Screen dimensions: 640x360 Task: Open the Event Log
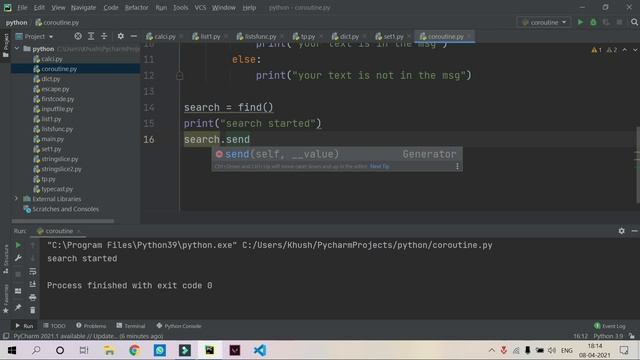click(x=610, y=326)
